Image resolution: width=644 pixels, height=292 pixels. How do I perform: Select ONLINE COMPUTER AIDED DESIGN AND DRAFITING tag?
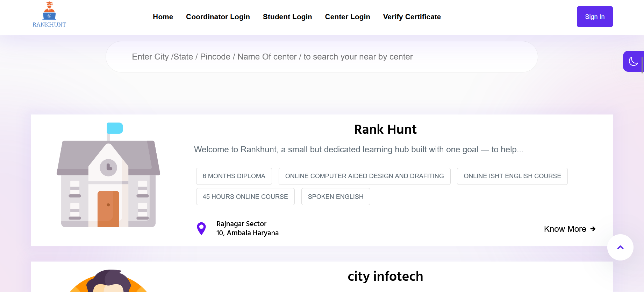[364, 176]
